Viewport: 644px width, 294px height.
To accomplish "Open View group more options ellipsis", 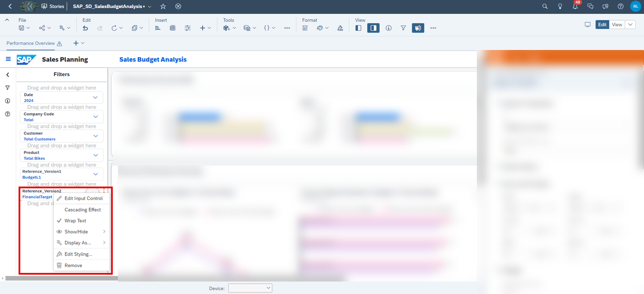I will (433, 28).
